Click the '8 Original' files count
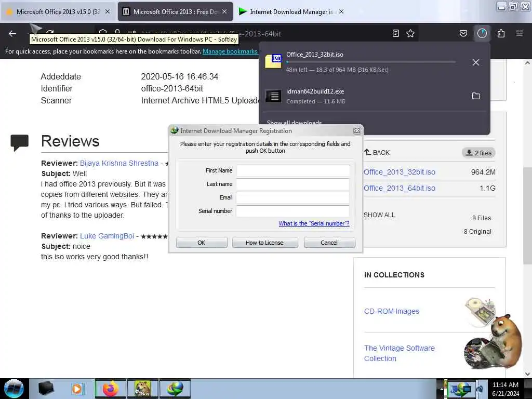This screenshot has height=399, width=532. pos(477,232)
